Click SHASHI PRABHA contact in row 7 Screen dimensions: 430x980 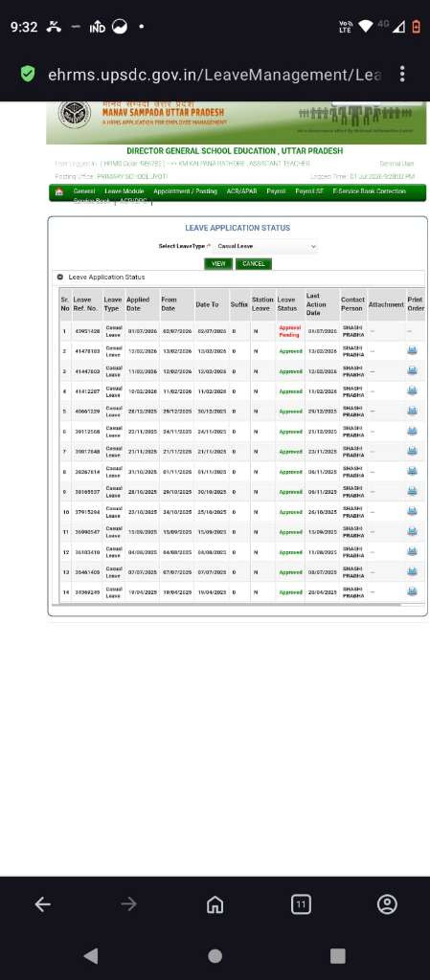tap(353, 451)
